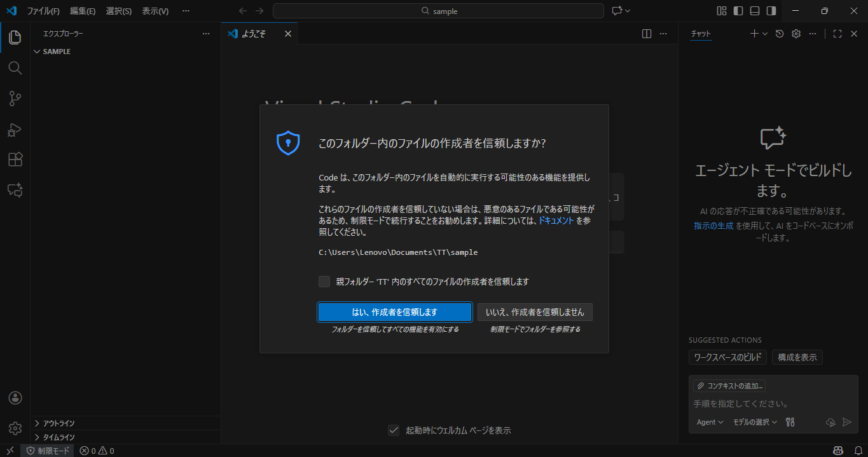Screen dimensions: 868x457
Task: Uncheck showing welcome page on startup
Action: click(x=394, y=430)
